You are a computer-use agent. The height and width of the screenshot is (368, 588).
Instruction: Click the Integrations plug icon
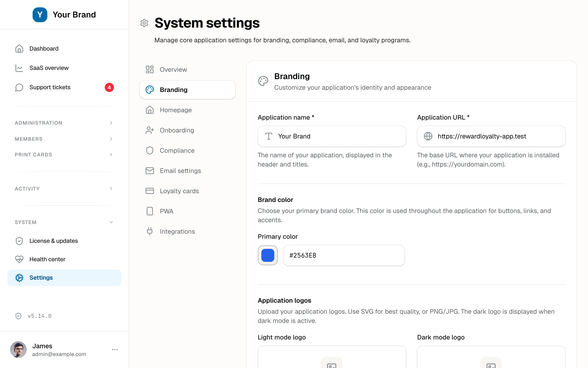(x=150, y=231)
